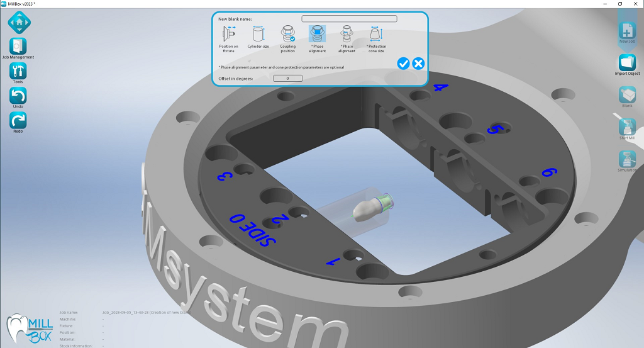644x348 pixels.
Task: Click the New blank name input field
Action: tap(349, 18)
